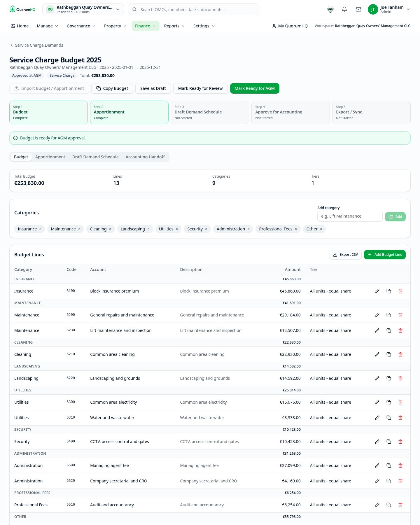Click the QuorumHQ logo
The width and height of the screenshot is (420, 525).
[x=22, y=9]
